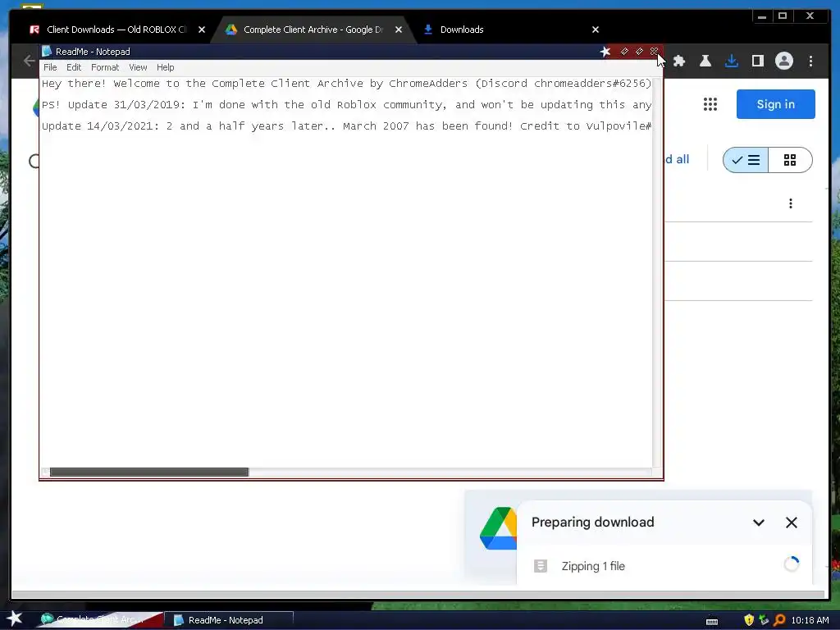Click the 10:18 AM taskbar clock

click(x=810, y=620)
